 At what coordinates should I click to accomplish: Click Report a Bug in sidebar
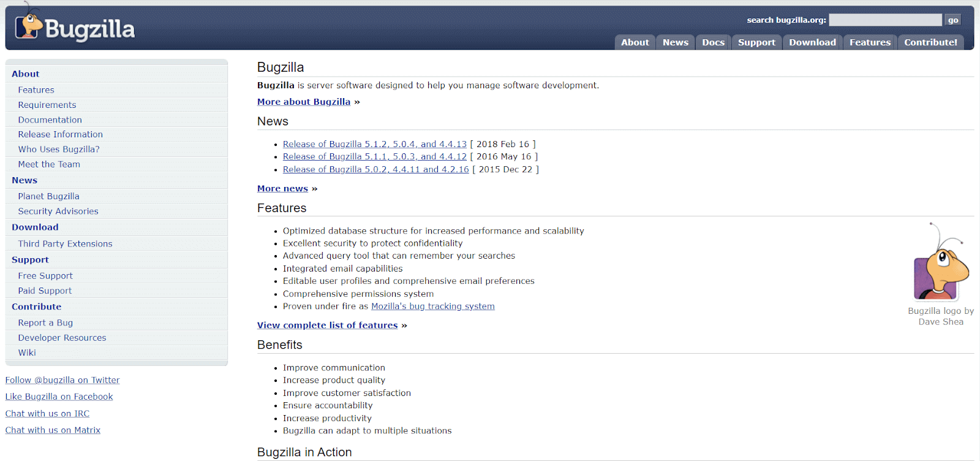point(45,322)
